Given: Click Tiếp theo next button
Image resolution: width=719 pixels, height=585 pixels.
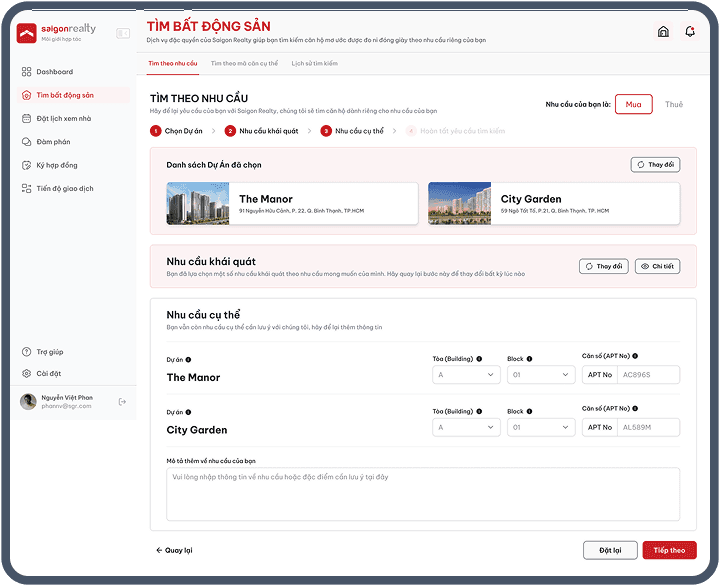Looking at the screenshot, I should pos(669,550).
